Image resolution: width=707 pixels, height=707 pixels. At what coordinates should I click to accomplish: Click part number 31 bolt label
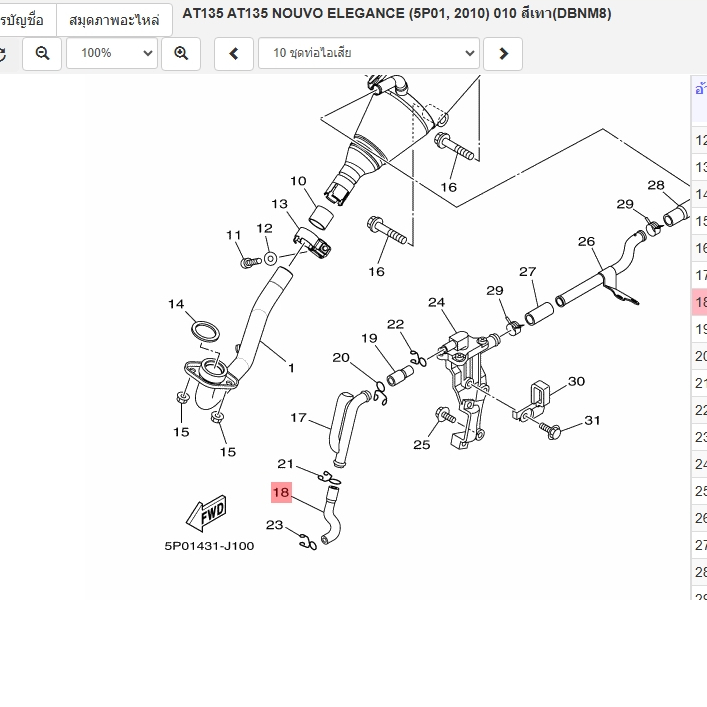point(592,420)
